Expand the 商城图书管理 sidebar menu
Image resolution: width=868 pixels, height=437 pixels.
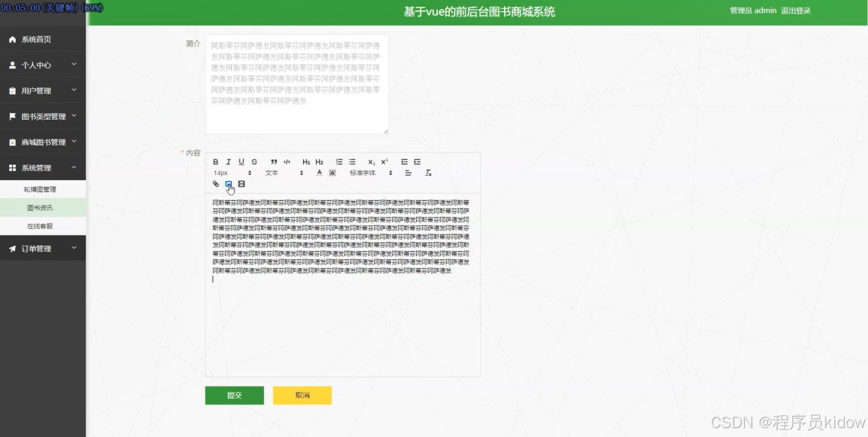tap(43, 142)
